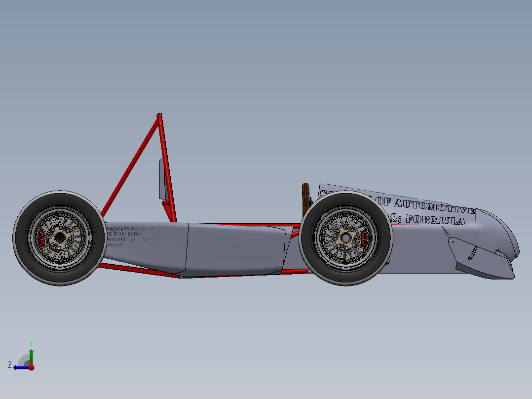Select the word FORMULA on the nose
This screenshot has height=399, width=532.
[435, 220]
